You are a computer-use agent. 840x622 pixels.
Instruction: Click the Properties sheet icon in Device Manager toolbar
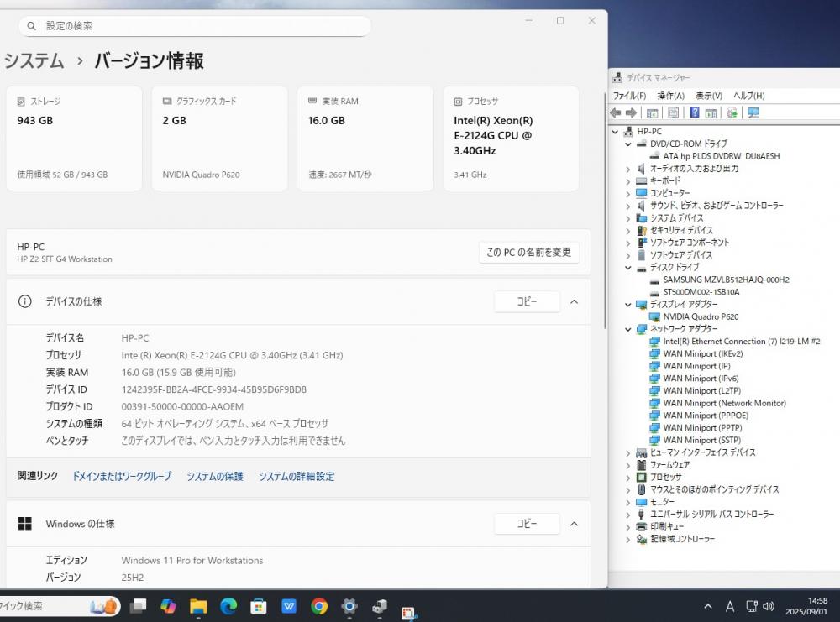tap(674, 112)
